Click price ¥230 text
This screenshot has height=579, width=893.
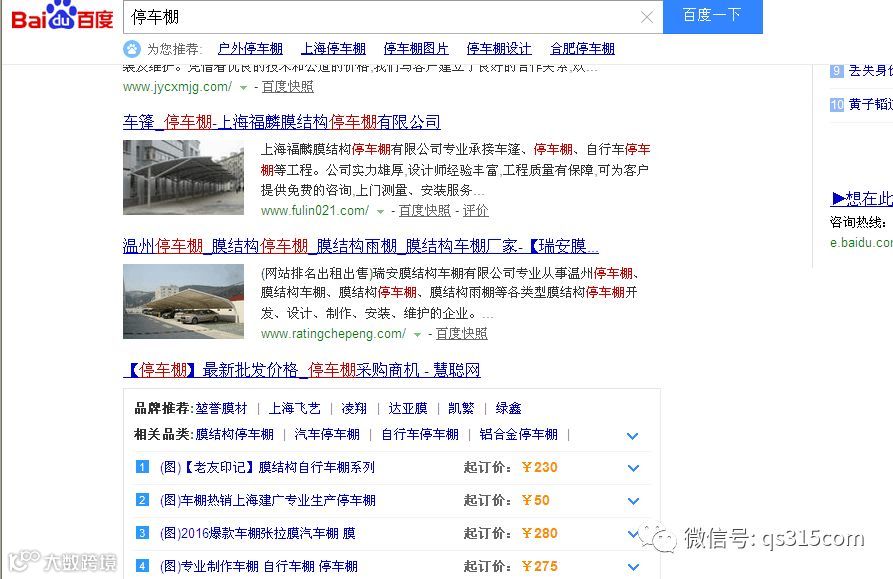539,467
